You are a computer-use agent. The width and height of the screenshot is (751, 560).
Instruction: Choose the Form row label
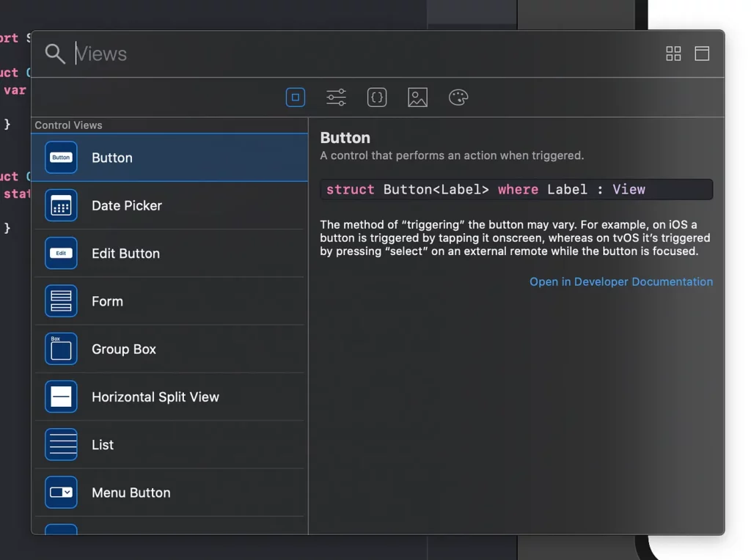pyautogui.click(x=107, y=301)
